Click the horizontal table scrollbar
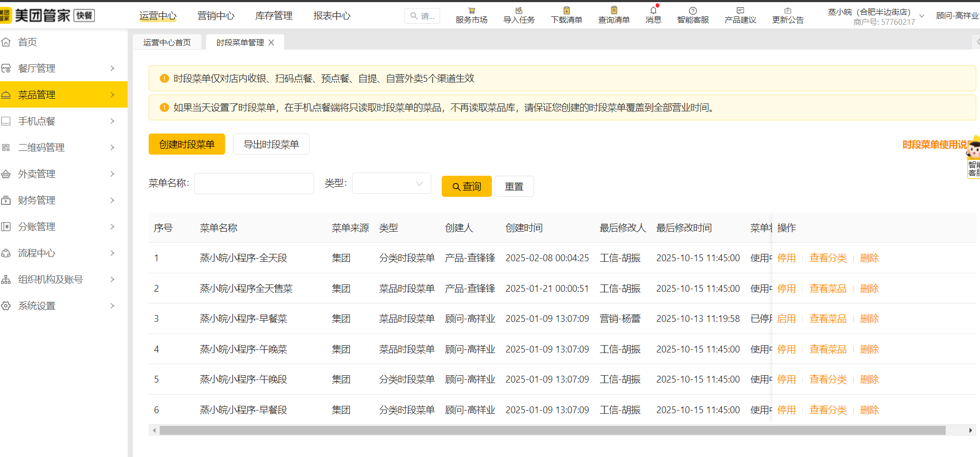980x457 pixels. coord(552,431)
